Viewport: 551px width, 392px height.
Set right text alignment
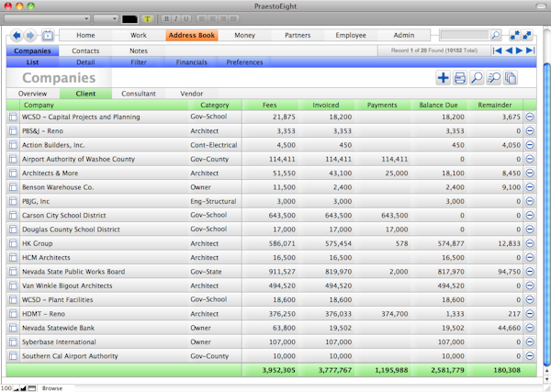coord(222,18)
